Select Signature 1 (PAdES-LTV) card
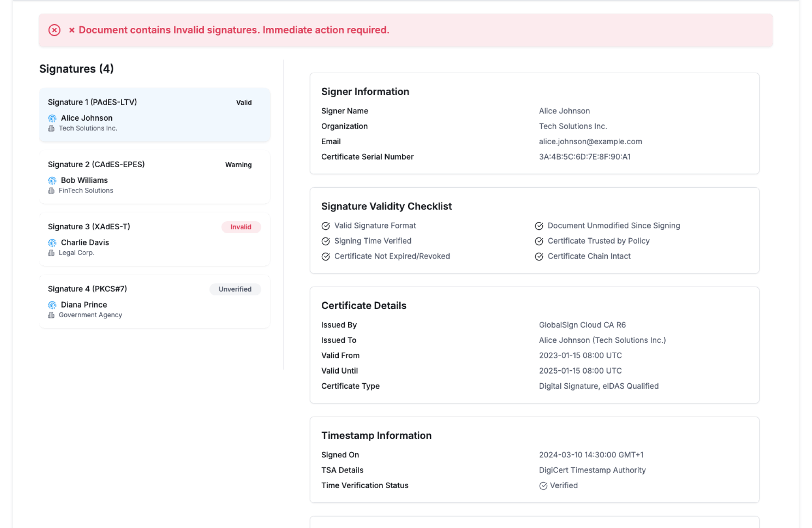 pyautogui.click(x=154, y=114)
